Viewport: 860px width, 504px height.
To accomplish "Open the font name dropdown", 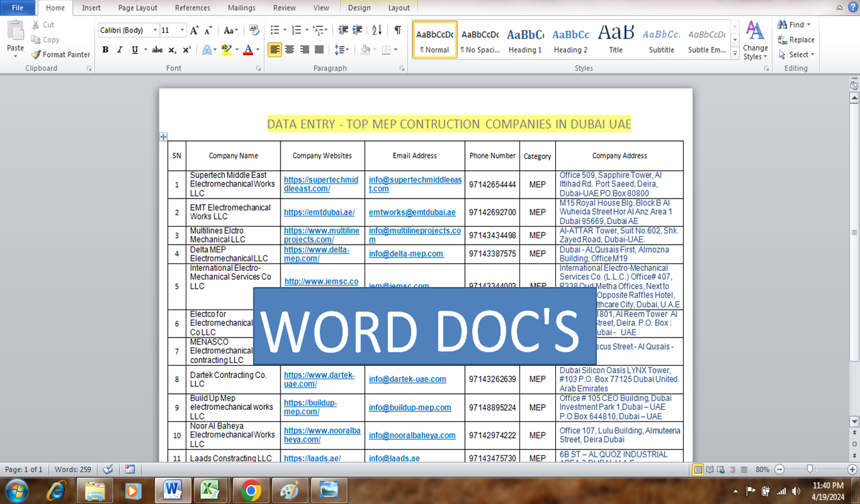I will 155,30.
